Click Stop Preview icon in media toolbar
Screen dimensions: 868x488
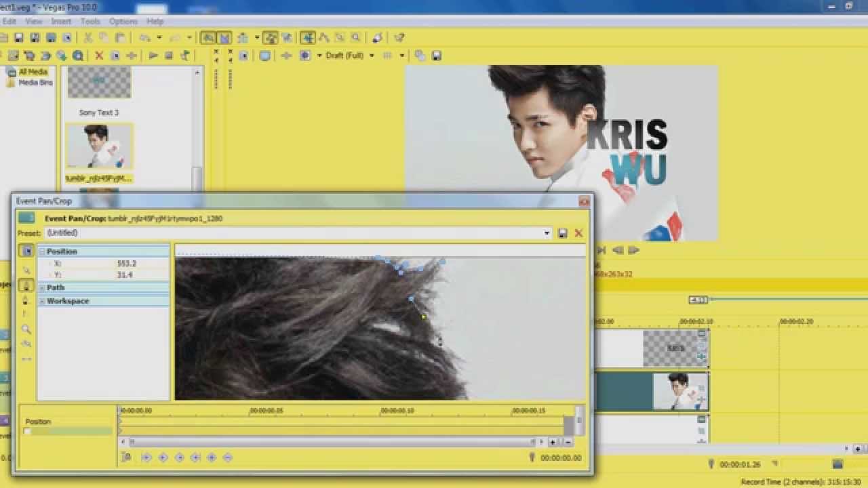coord(169,56)
